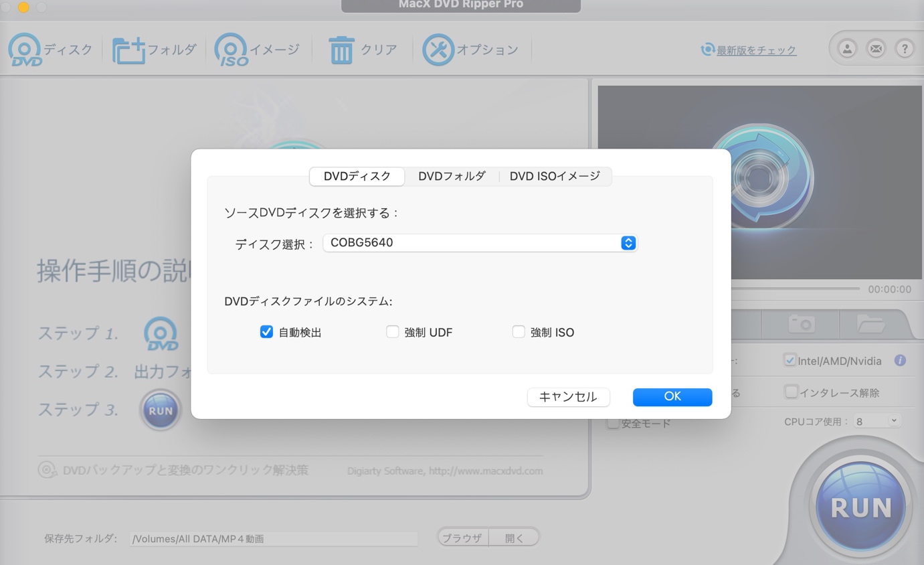Open the output folder icon under preview

point(870,325)
